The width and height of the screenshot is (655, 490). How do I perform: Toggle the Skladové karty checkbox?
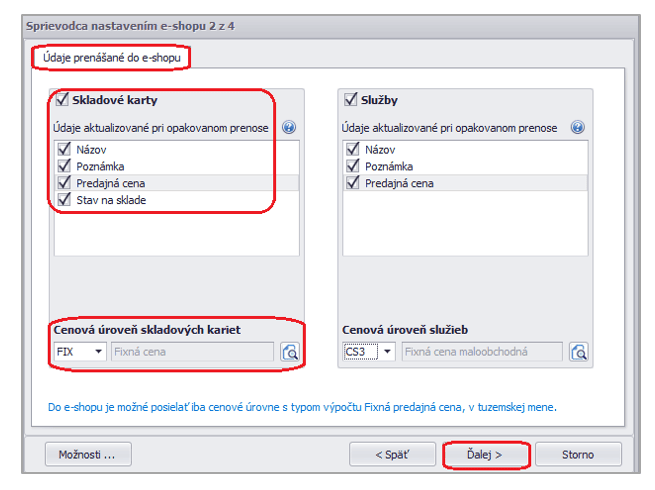63,100
